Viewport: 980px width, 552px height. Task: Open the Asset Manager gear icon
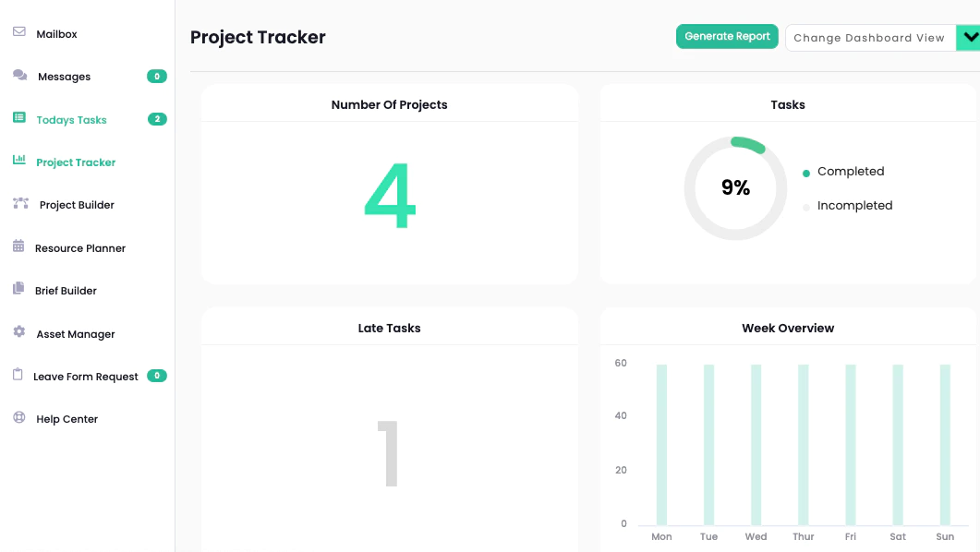click(x=19, y=331)
